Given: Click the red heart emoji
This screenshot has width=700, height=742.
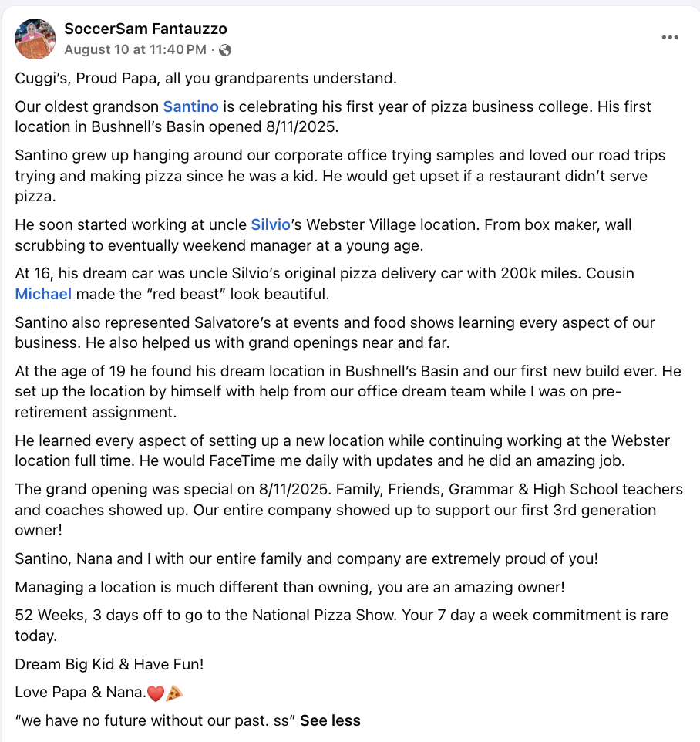Looking at the screenshot, I should 156,693.
